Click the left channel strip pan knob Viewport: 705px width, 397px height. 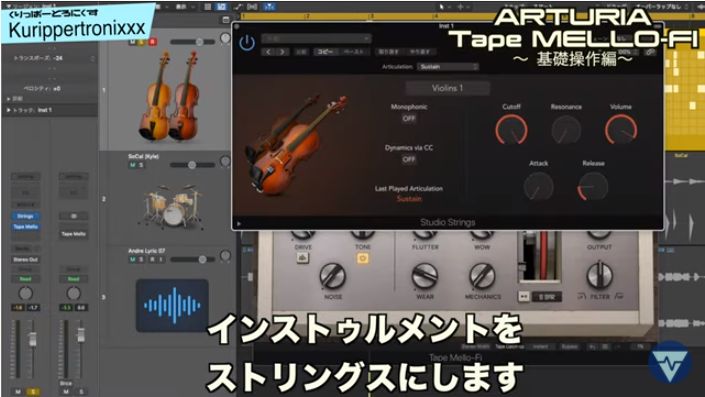coord(26,294)
